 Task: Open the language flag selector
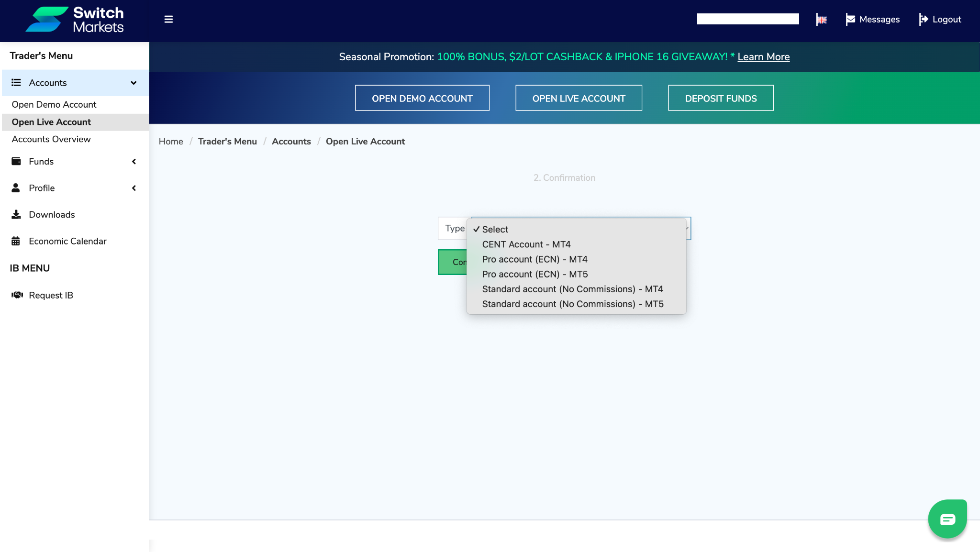tap(822, 20)
